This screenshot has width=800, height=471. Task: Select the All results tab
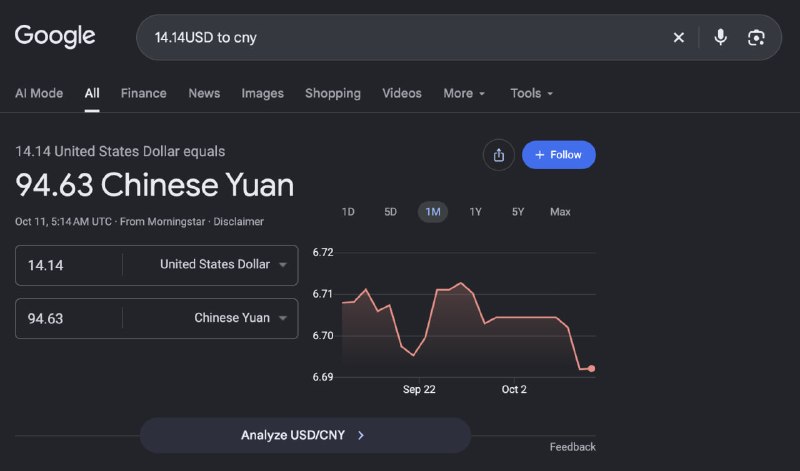click(92, 93)
